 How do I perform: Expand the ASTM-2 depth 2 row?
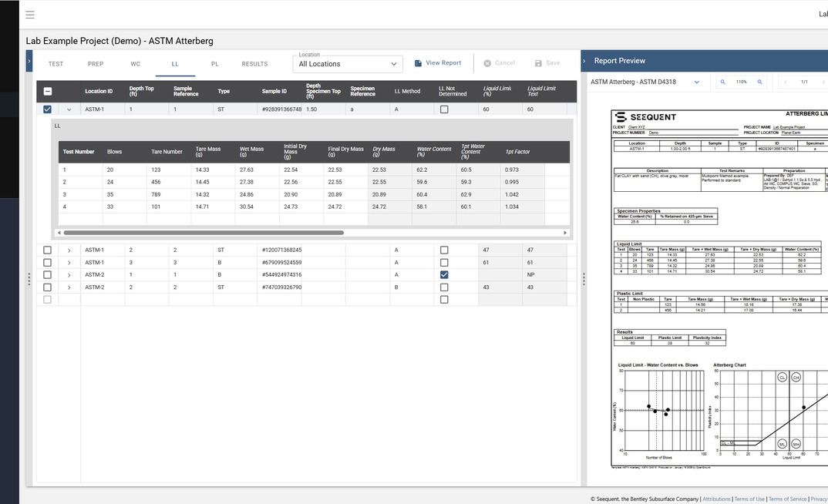point(69,287)
